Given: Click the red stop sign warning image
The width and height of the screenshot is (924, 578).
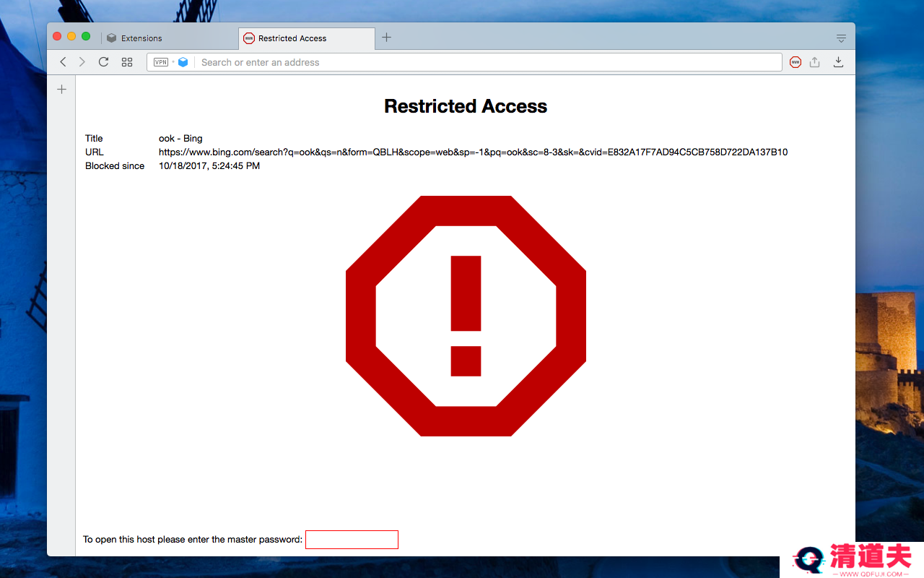Looking at the screenshot, I should [x=466, y=316].
